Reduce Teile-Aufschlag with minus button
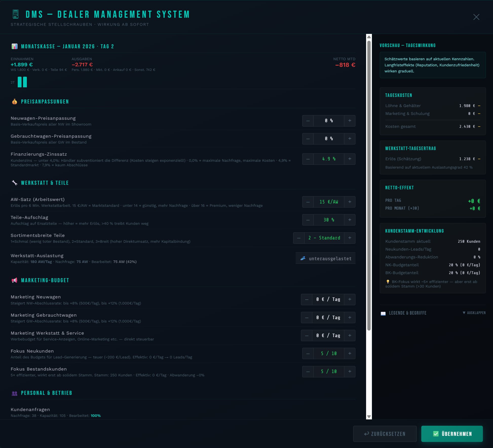The width and height of the screenshot is (493, 448). point(308,220)
